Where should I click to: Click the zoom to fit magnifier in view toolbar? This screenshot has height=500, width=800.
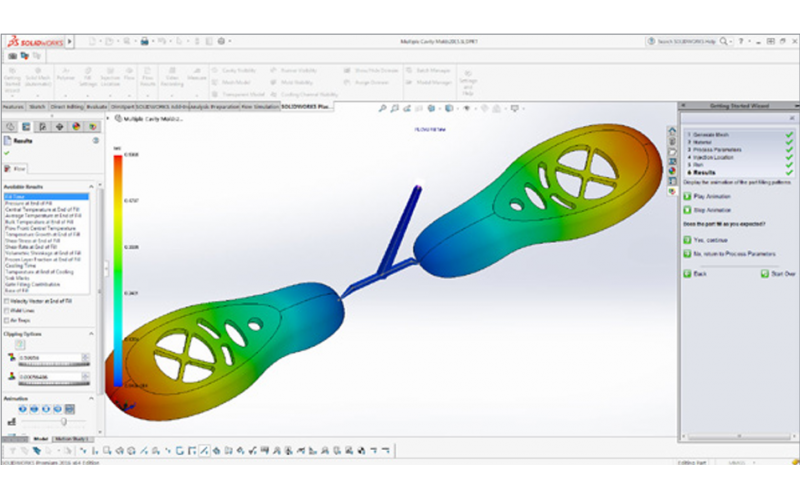(x=382, y=108)
